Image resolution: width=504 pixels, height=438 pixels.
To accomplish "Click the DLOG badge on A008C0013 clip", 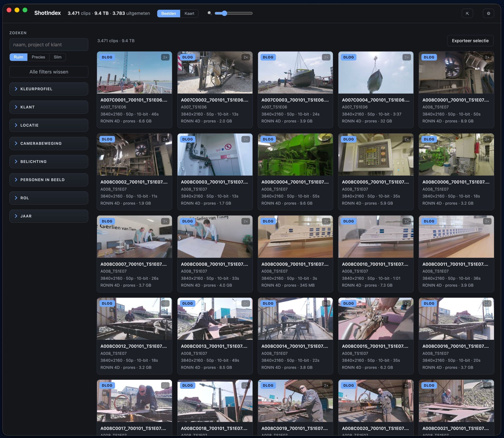I will coord(187,303).
